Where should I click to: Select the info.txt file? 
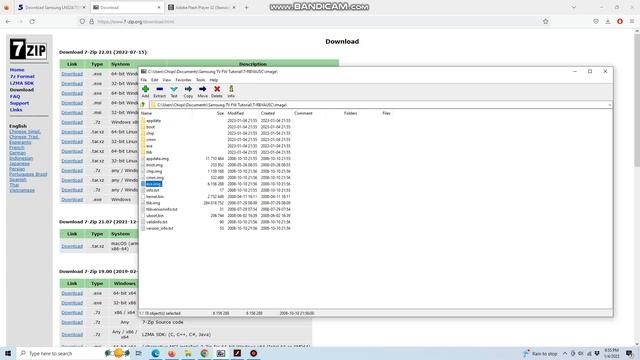point(153,190)
